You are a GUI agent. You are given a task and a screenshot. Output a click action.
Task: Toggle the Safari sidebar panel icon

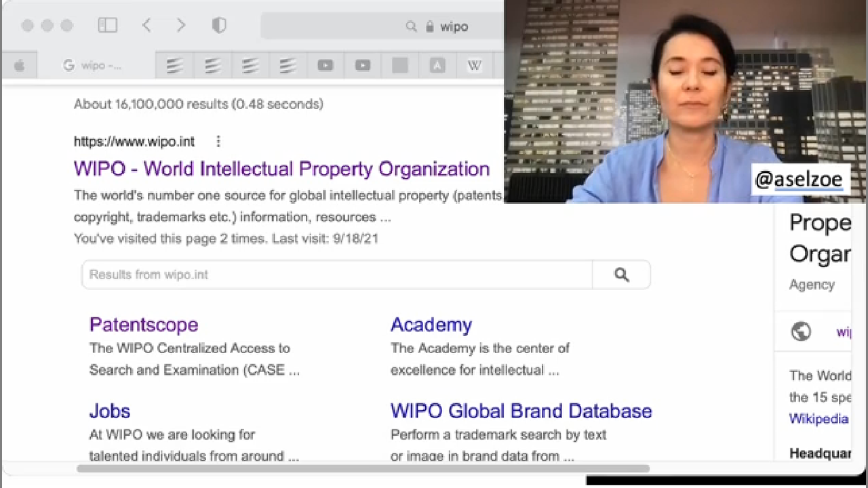coord(107,26)
